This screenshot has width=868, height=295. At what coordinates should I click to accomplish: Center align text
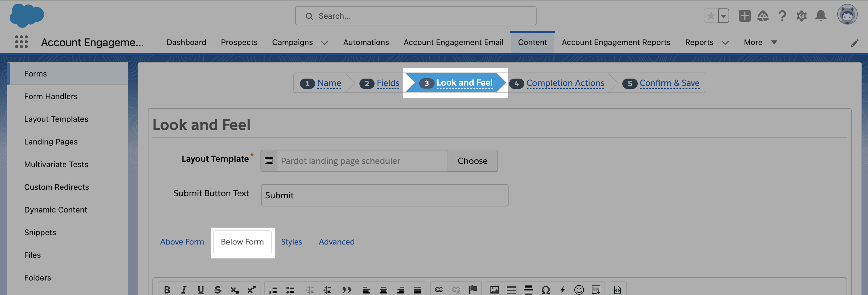383,290
